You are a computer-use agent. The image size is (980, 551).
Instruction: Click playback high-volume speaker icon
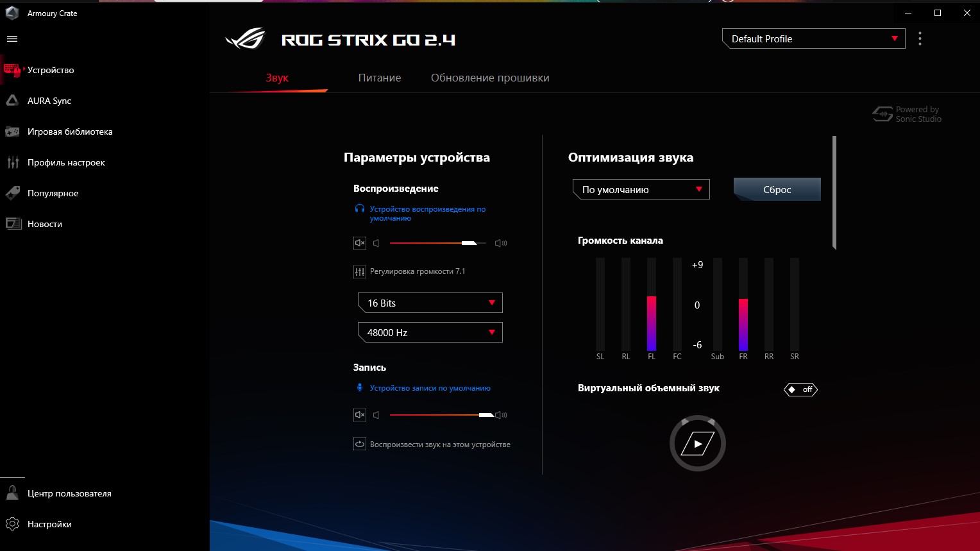[501, 243]
